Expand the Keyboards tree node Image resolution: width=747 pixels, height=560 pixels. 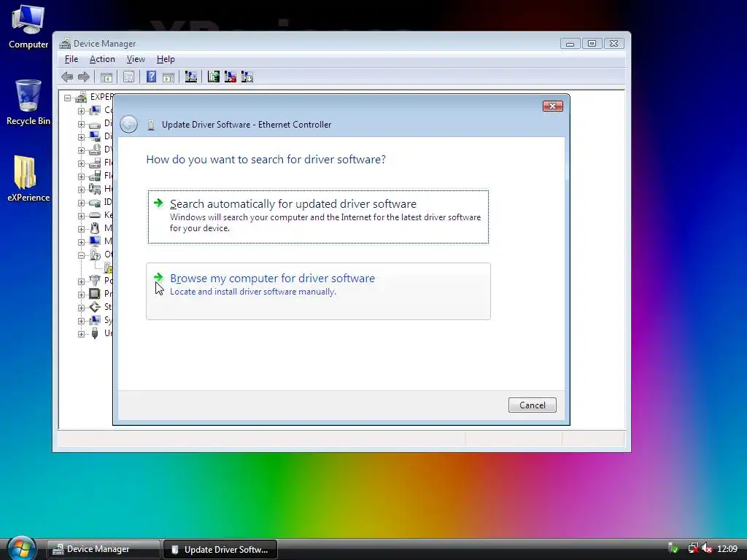(x=81, y=216)
